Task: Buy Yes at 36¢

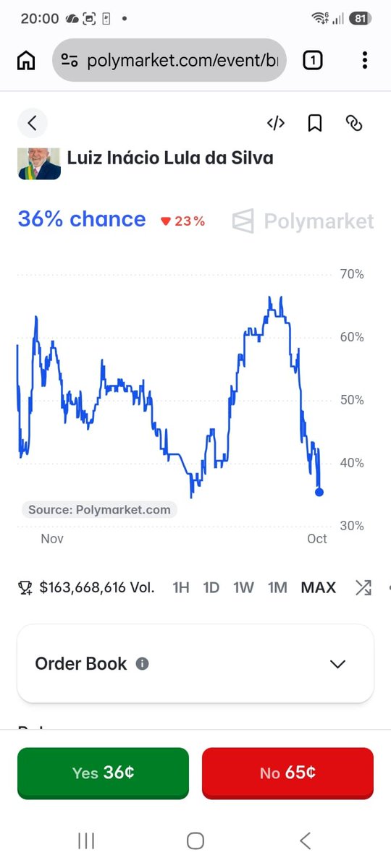Action: [x=103, y=773]
